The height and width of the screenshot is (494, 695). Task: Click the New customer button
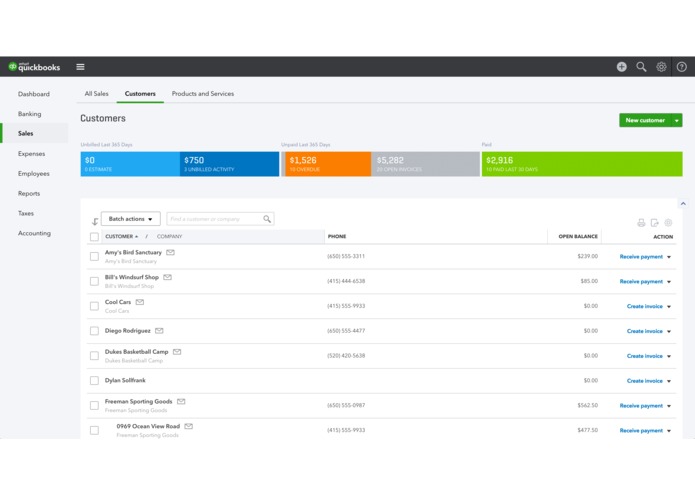tap(645, 120)
